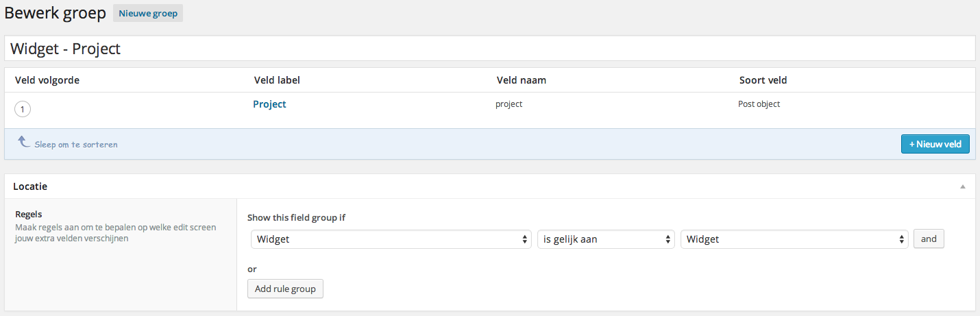Click the Nieuwe groep button

(148, 13)
